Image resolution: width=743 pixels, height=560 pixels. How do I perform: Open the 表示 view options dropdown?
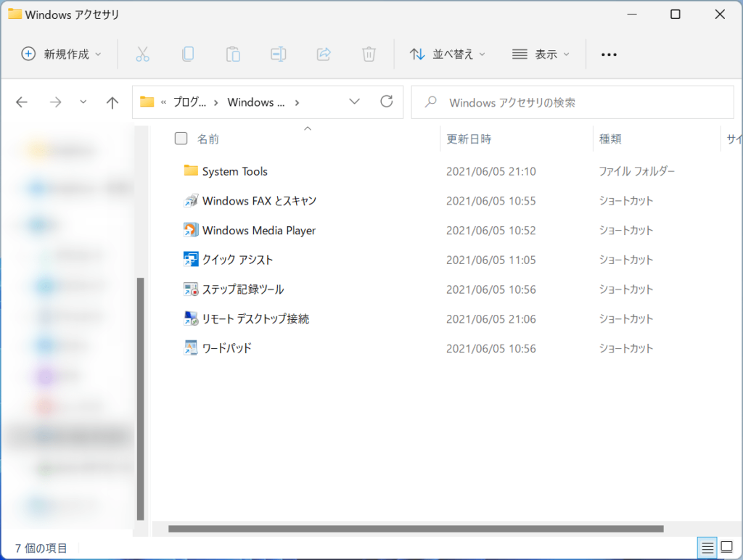tap(541, 54)
